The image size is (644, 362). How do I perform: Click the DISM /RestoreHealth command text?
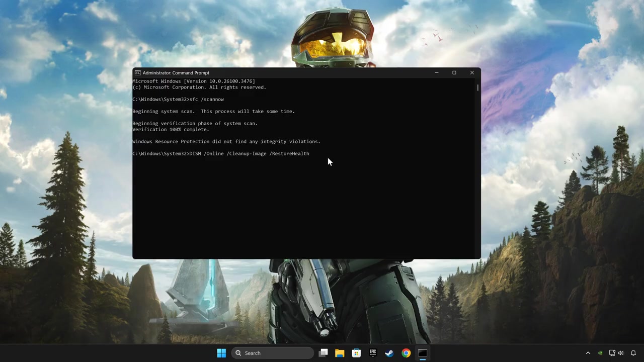click(x=249, y=153)
